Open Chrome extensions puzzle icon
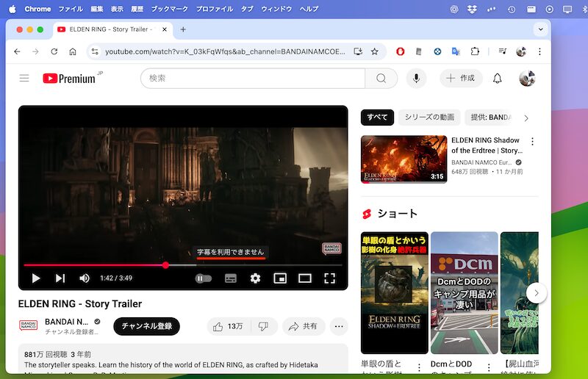The image size is (588, 379). click(x=475, y=51)
